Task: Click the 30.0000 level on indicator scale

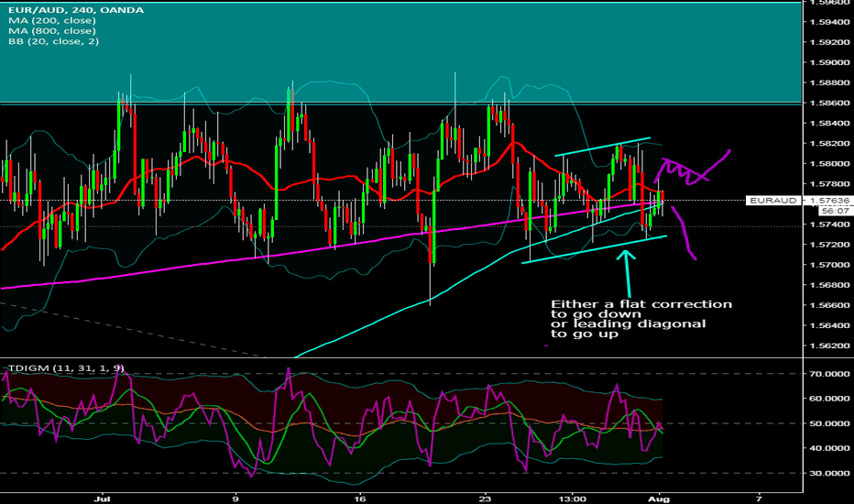Action: point(829,473)
